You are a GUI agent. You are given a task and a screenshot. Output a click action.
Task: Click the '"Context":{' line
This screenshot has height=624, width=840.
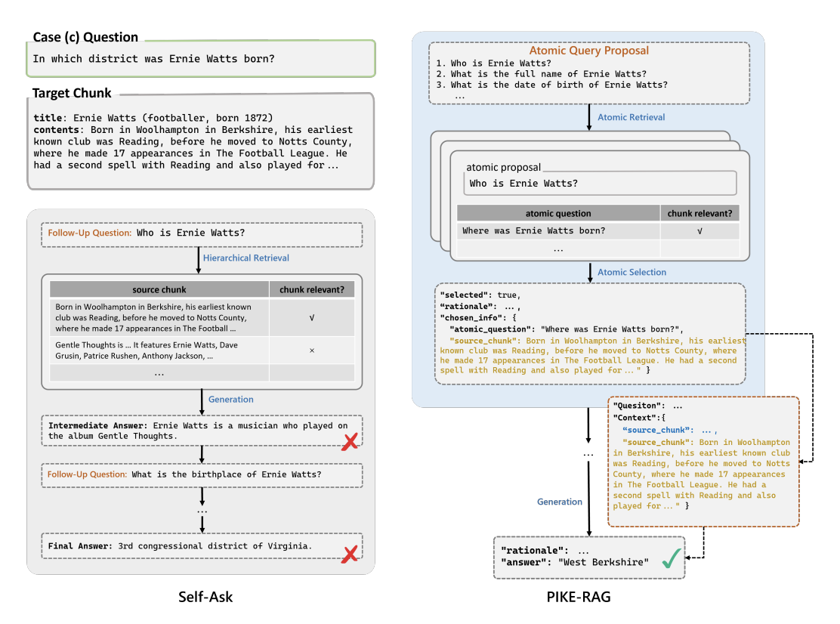pos(640,418)
